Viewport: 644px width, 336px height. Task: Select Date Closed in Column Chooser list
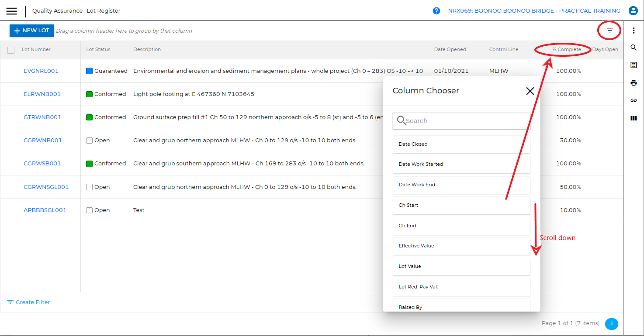(x=461, y=144)
